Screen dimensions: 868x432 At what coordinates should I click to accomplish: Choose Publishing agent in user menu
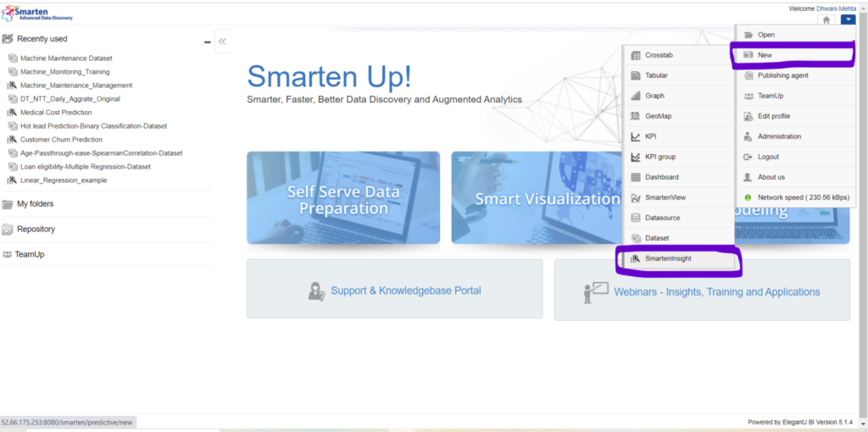pos(795,75)
